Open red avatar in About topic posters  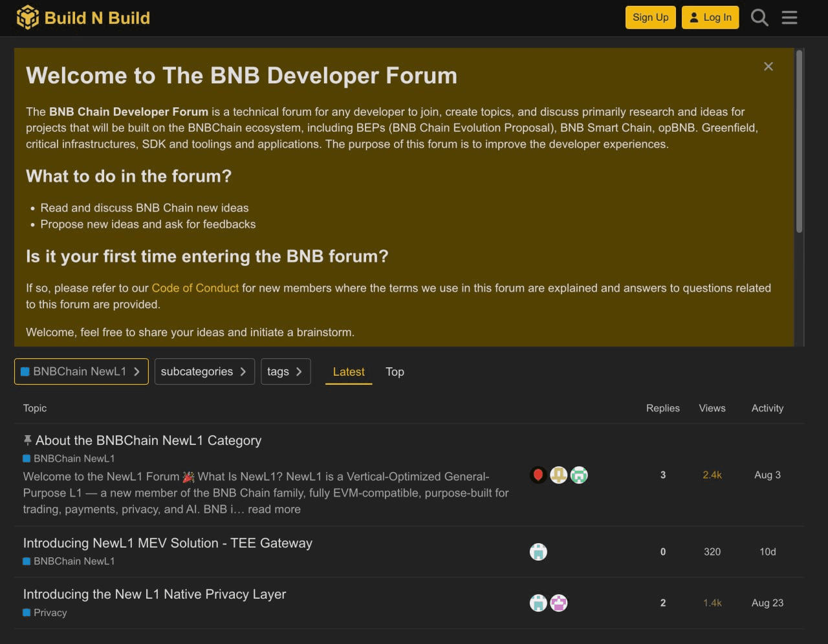(538, 475)
